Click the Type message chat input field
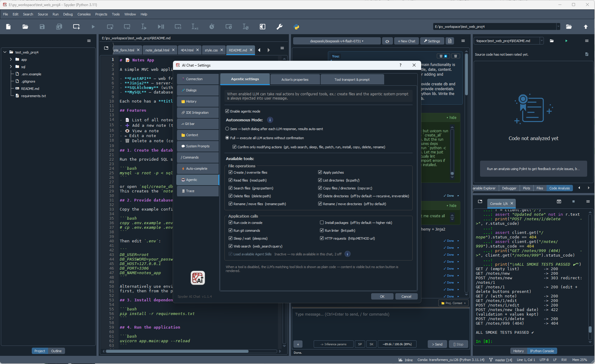 tap(381, 323)
